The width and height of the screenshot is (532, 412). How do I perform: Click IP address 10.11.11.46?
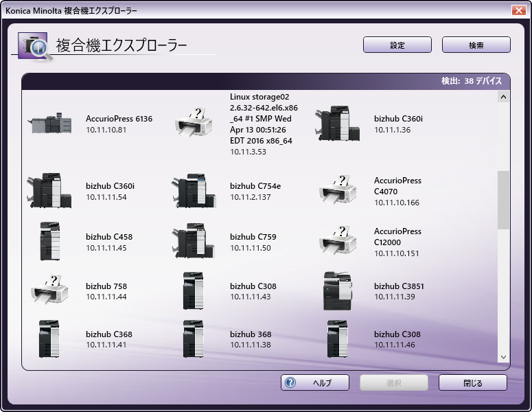click(394, 345)
